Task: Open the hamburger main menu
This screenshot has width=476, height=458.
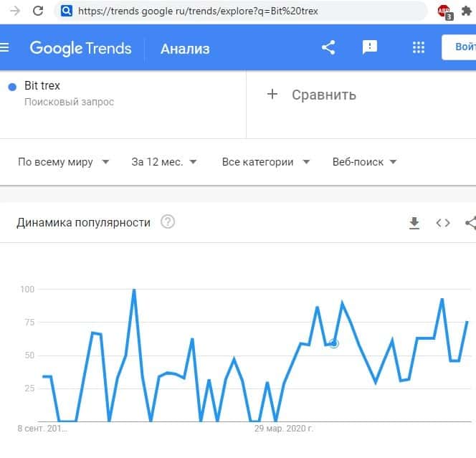Action: click(4, 48)
